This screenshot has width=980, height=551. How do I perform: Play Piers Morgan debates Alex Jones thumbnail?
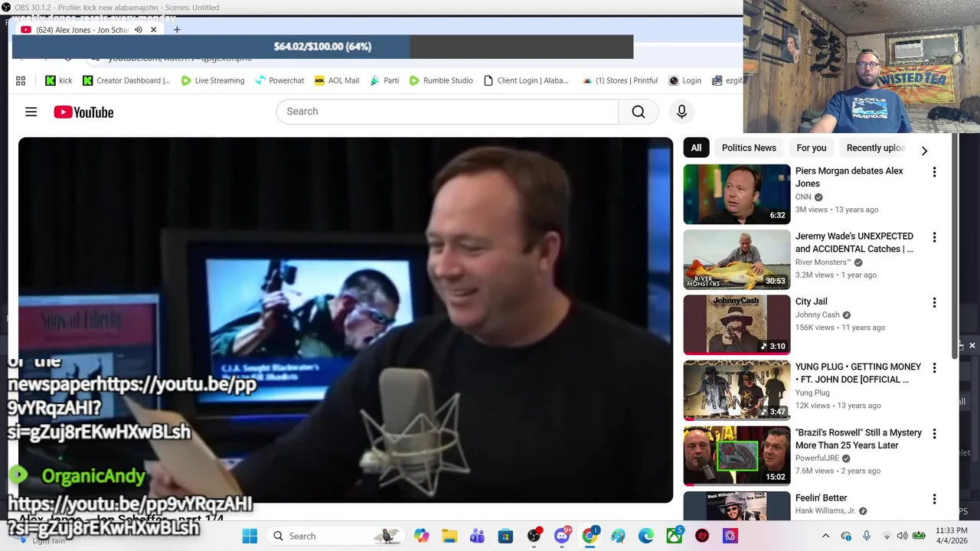pos(737,194)
